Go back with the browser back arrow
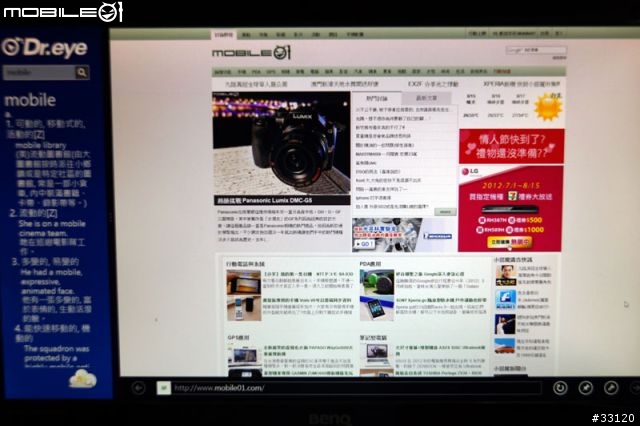Screen dimensions: 640x426 coord(139,388)
